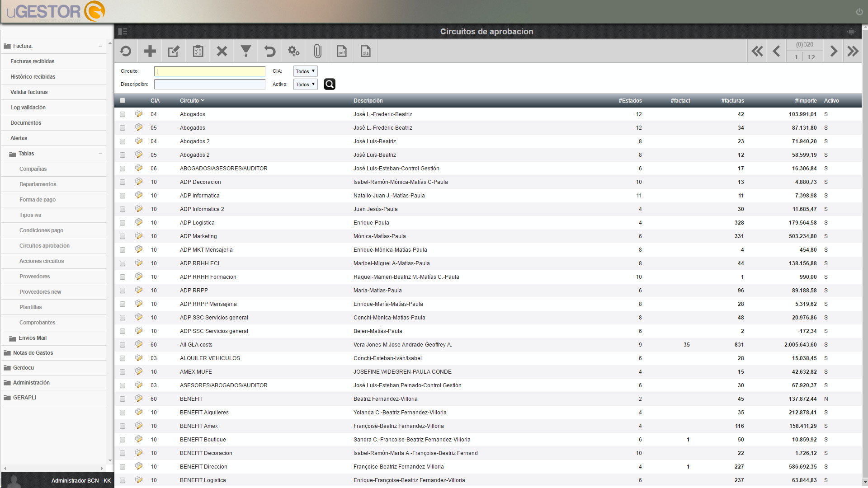Go to previous page arrow
The height and width of the screenshot is (488, 868).
coord(776,51)
